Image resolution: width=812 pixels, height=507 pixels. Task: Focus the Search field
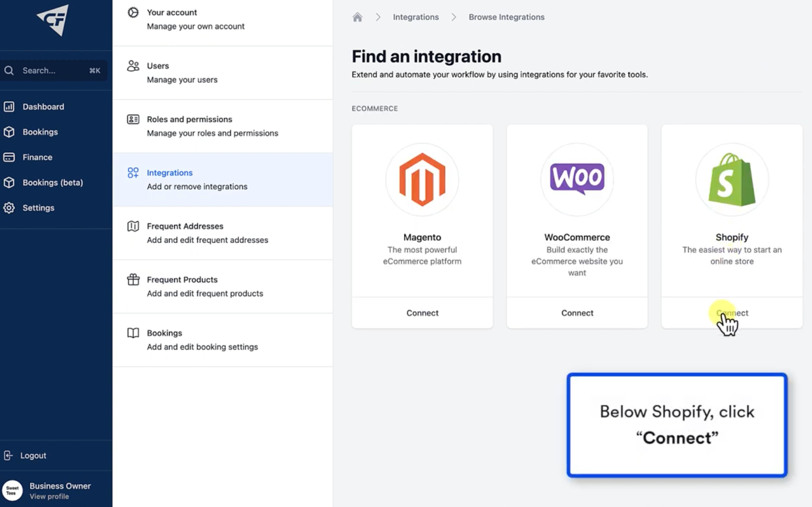(53, 70)
